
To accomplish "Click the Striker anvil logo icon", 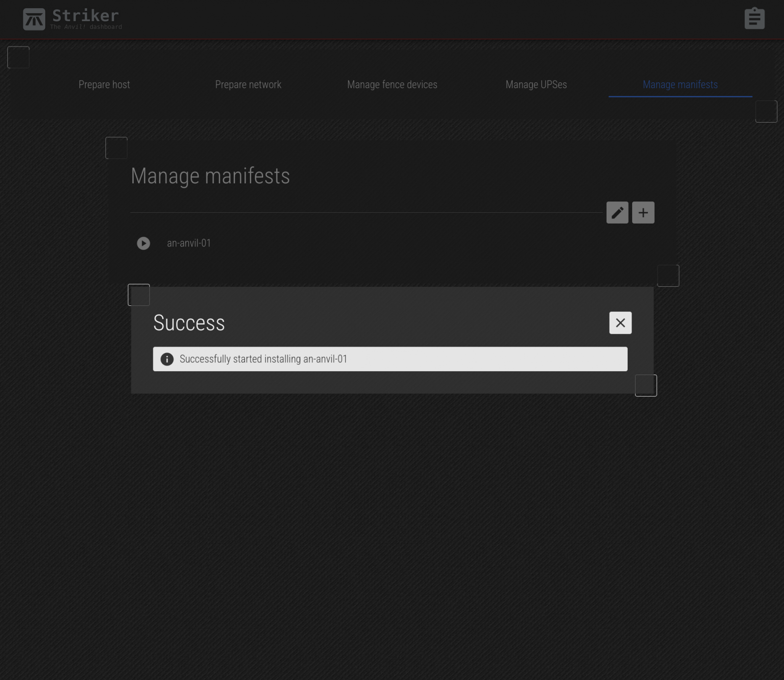I will [x=34, y=19].
